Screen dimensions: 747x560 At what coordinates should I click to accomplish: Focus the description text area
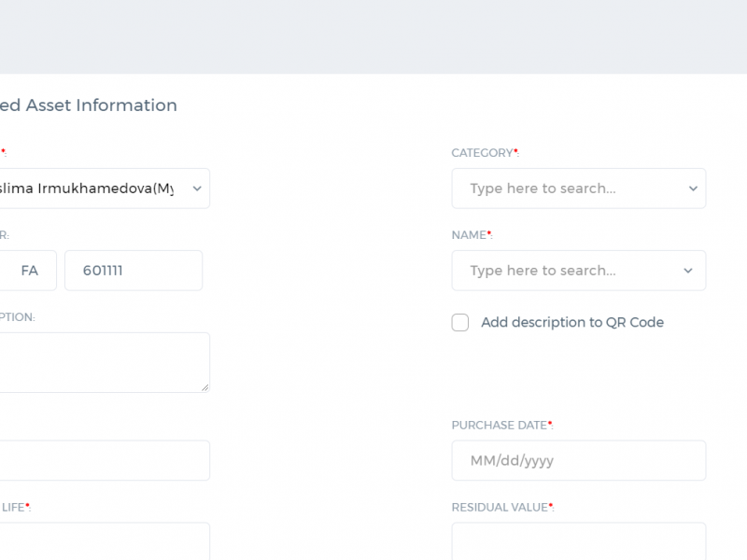(x=105, y=362)
